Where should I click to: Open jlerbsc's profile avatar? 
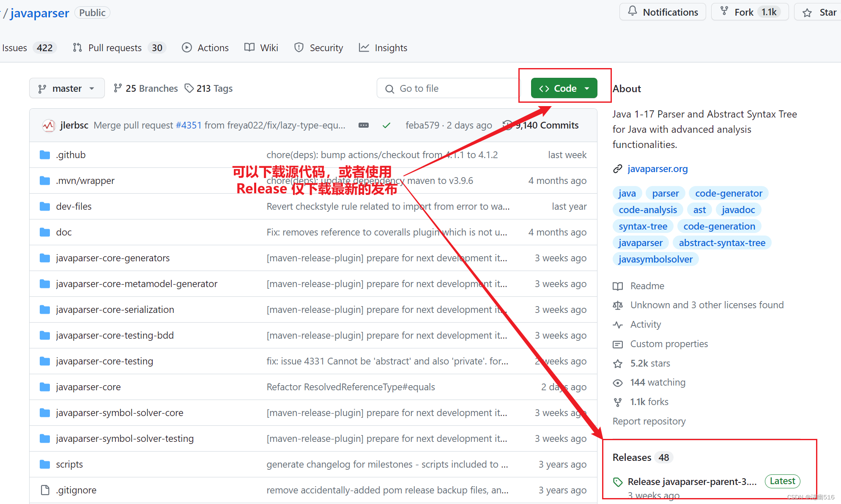tap(48, 125)
